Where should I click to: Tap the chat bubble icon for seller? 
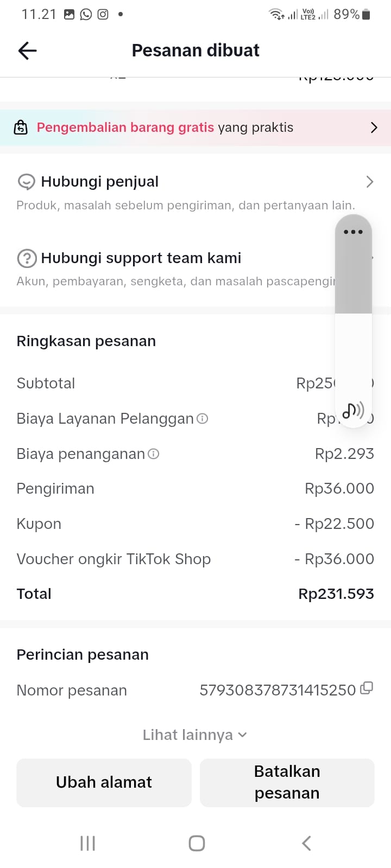[26, 182]
